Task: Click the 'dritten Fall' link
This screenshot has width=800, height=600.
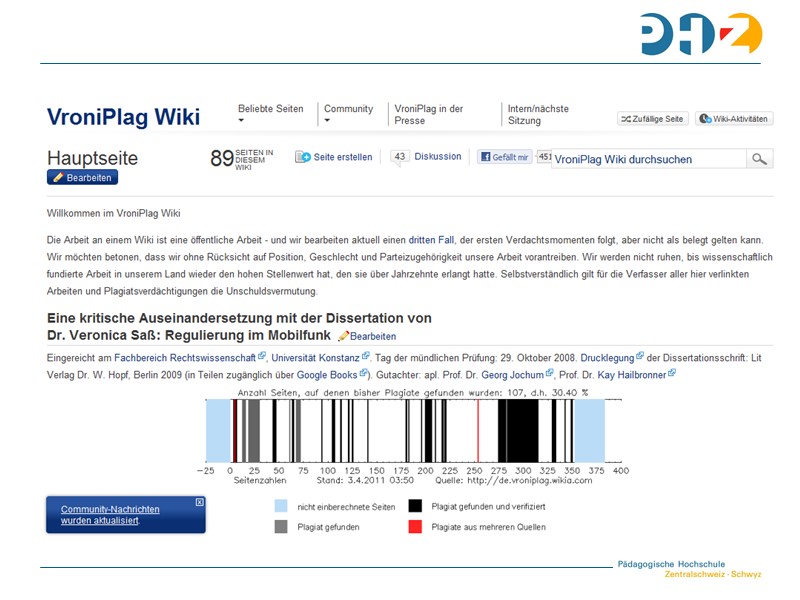Action: (432, 240)
